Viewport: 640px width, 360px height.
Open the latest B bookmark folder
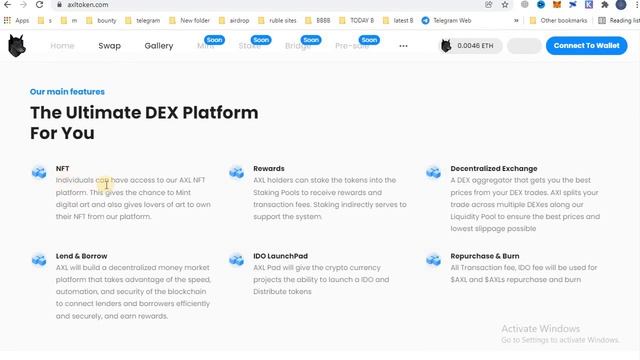coord(398,20)
